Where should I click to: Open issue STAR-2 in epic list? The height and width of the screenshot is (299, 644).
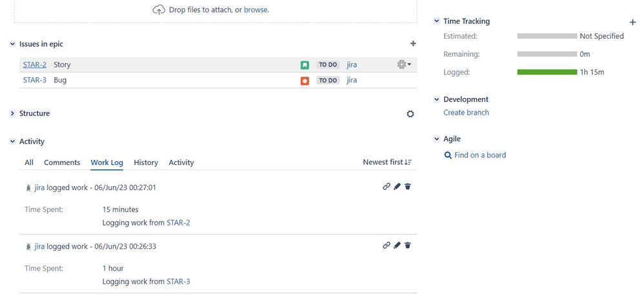click(x=34, y=64)
